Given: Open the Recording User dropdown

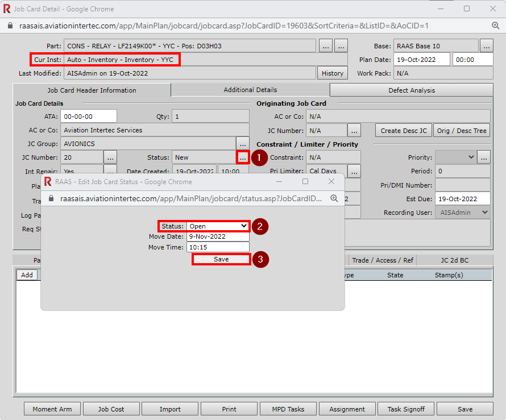Looking at the screenshot, I should [462, 212].
